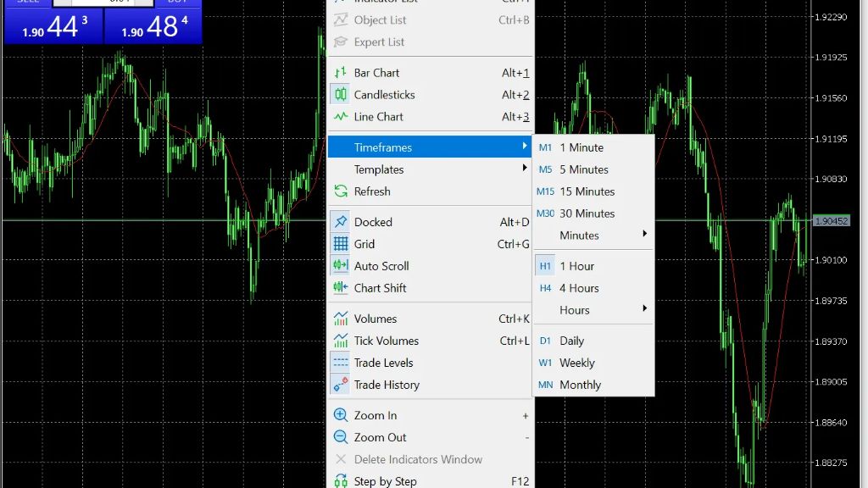Click the blue BUY price button
The image size is (868, 488).
coord(153,27)
